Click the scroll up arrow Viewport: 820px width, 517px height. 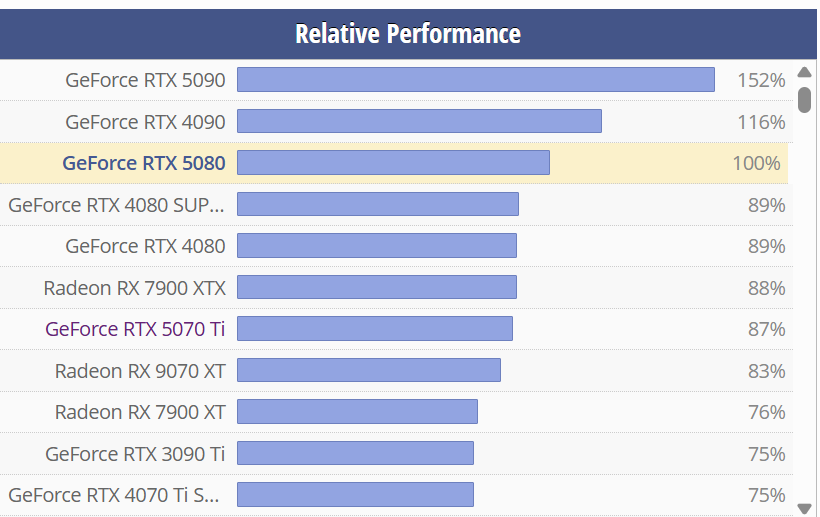click(x=804, y=73)
